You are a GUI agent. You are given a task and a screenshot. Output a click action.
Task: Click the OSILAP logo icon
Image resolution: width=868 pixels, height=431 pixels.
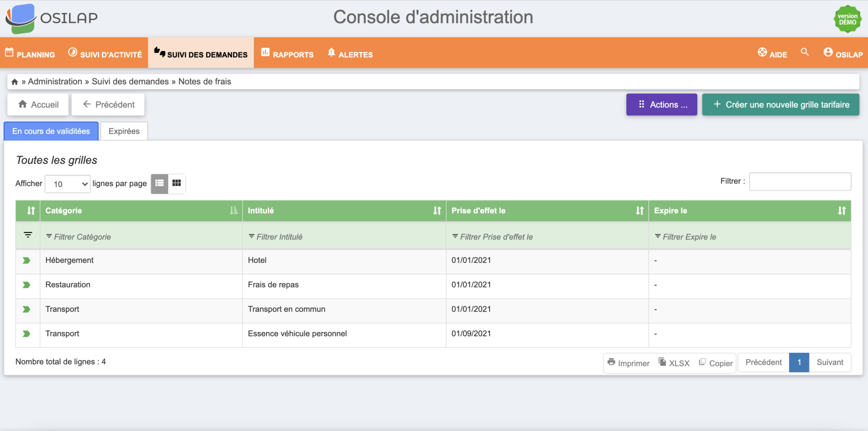[x=20, y=19]
